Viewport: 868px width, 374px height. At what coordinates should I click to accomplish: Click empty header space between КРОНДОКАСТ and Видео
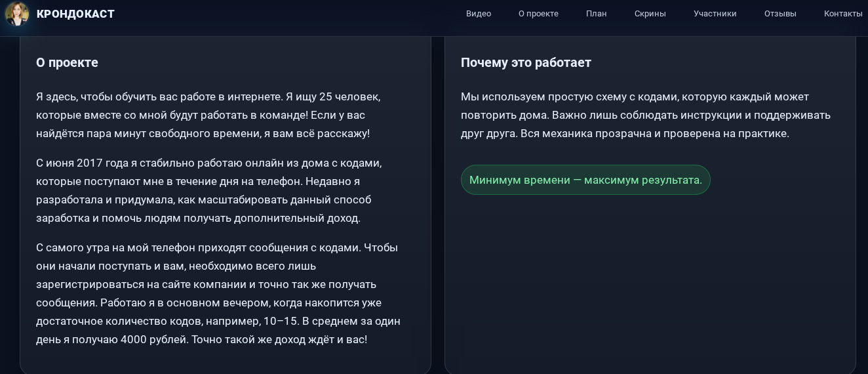click(x=288, y=14)
